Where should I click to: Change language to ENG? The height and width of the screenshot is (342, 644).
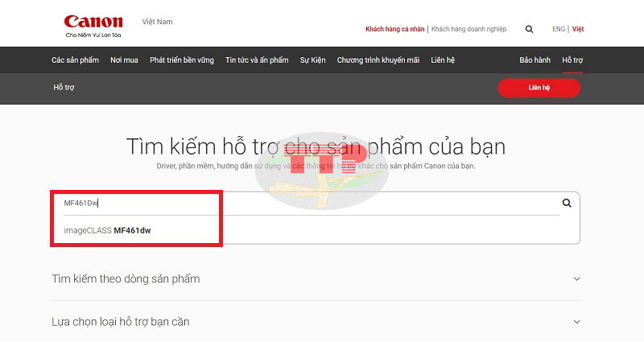pos(559,29)
